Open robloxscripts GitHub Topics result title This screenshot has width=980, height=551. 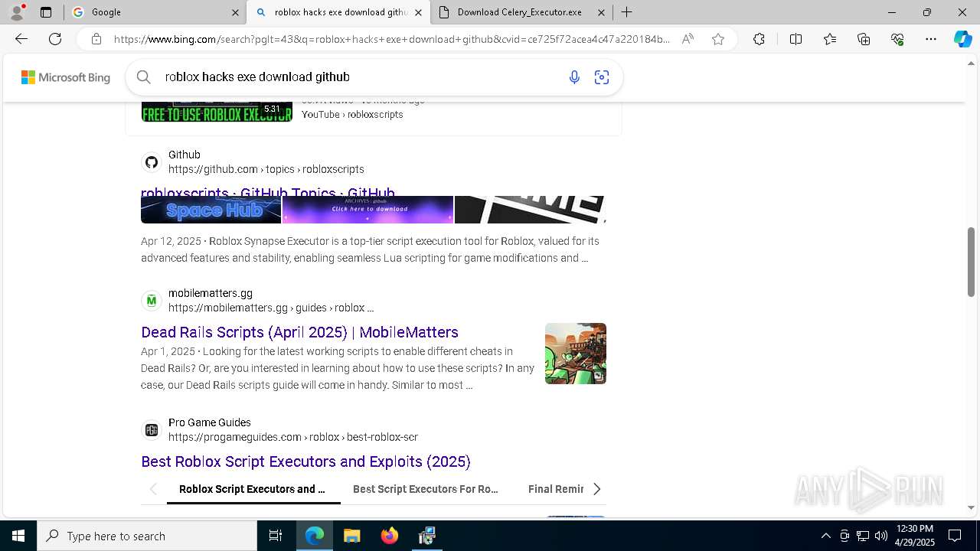coord(268,191)
